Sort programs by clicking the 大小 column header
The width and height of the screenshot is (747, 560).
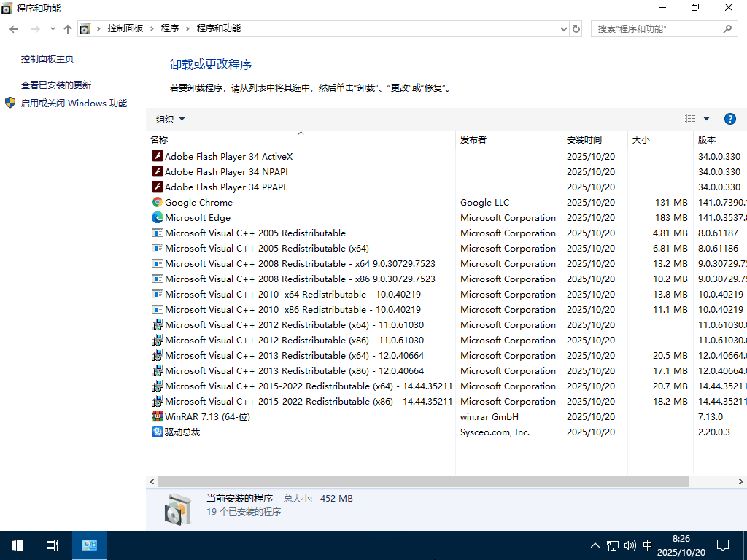pos(640,139)
